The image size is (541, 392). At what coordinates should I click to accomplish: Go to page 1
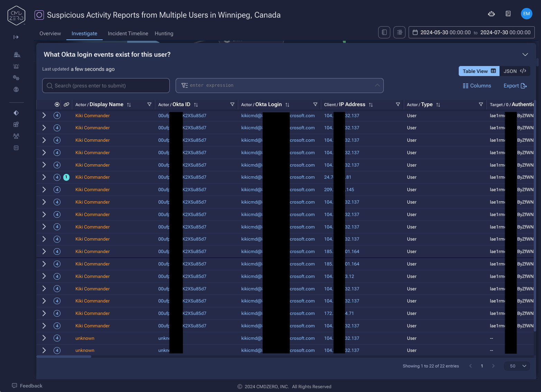coord(482,366)
